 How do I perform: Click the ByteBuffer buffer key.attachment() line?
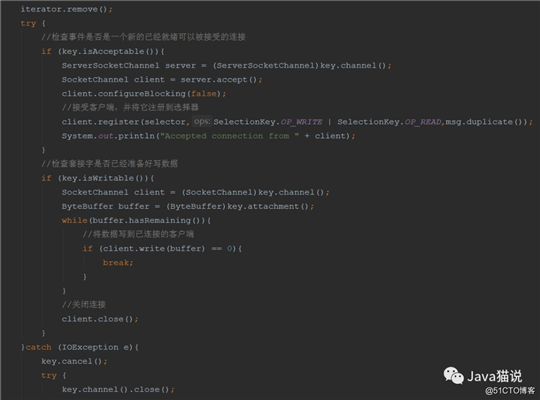(x=188, y=206)
